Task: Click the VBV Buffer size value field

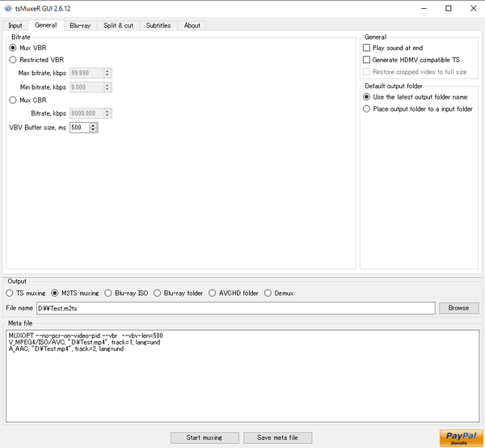Action: point(79,128)
